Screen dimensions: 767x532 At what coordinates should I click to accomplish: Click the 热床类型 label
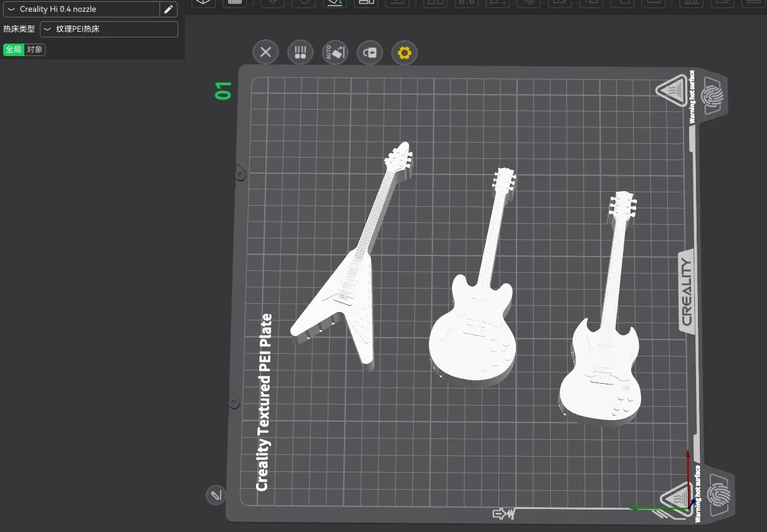(19, 29)
